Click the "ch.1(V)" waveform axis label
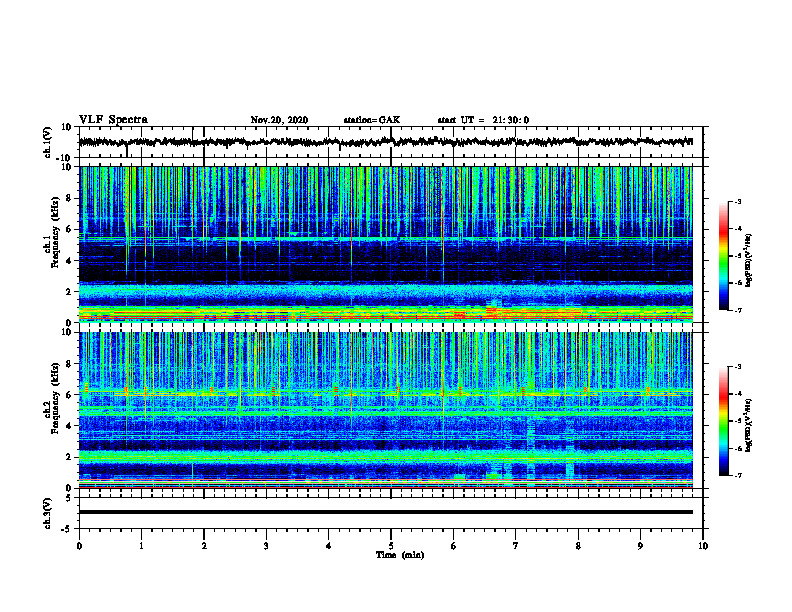792x612 pixels. pos(48,142)
